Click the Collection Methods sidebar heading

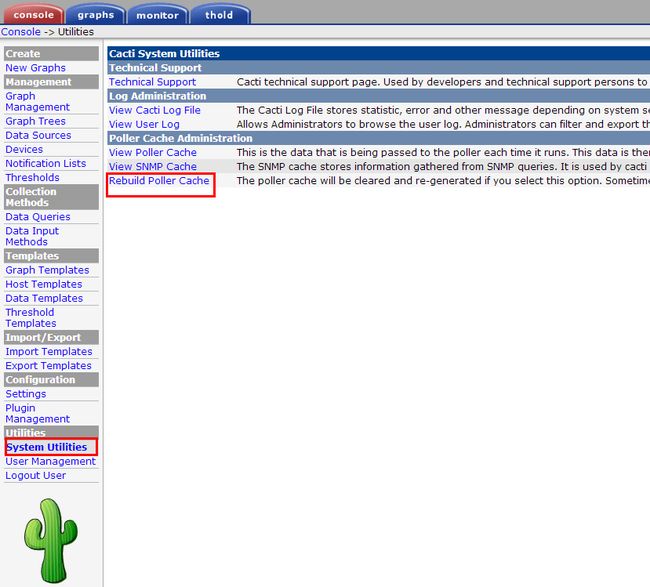click(51, 197)
